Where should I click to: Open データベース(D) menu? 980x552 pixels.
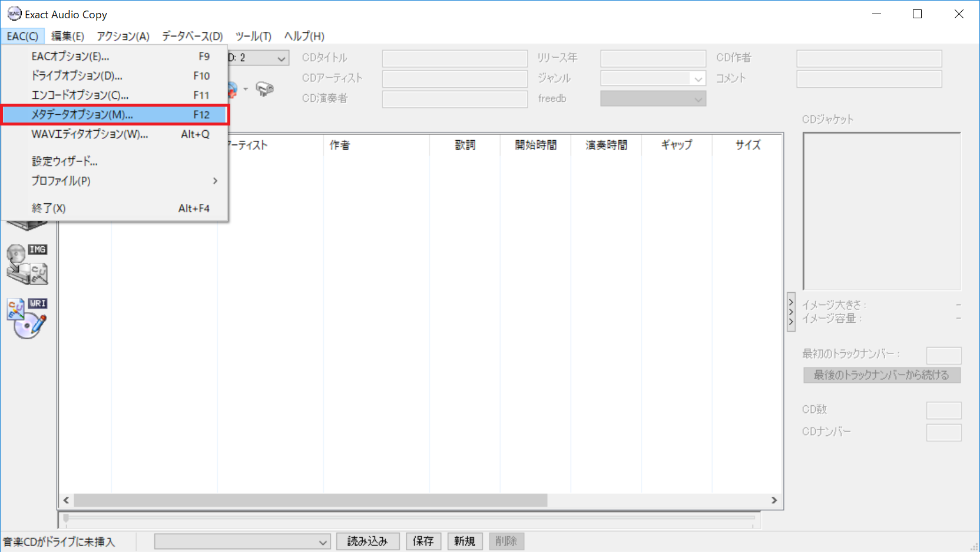(193, 36)
